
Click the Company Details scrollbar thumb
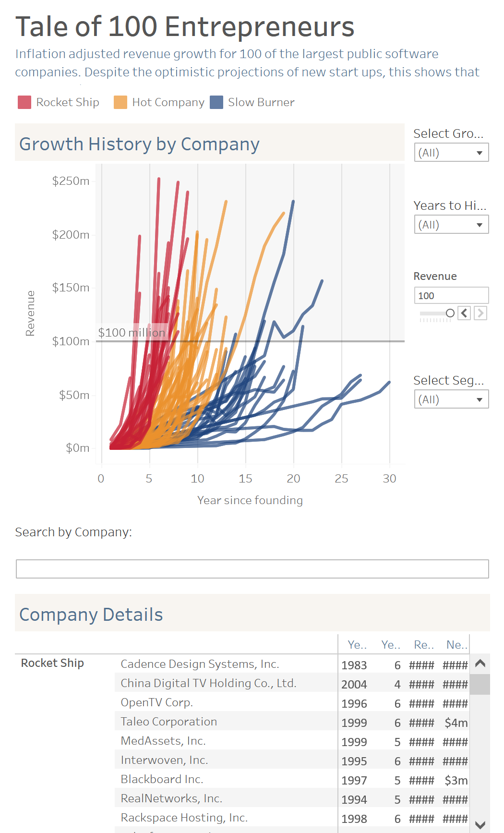(x=480, y=684)
